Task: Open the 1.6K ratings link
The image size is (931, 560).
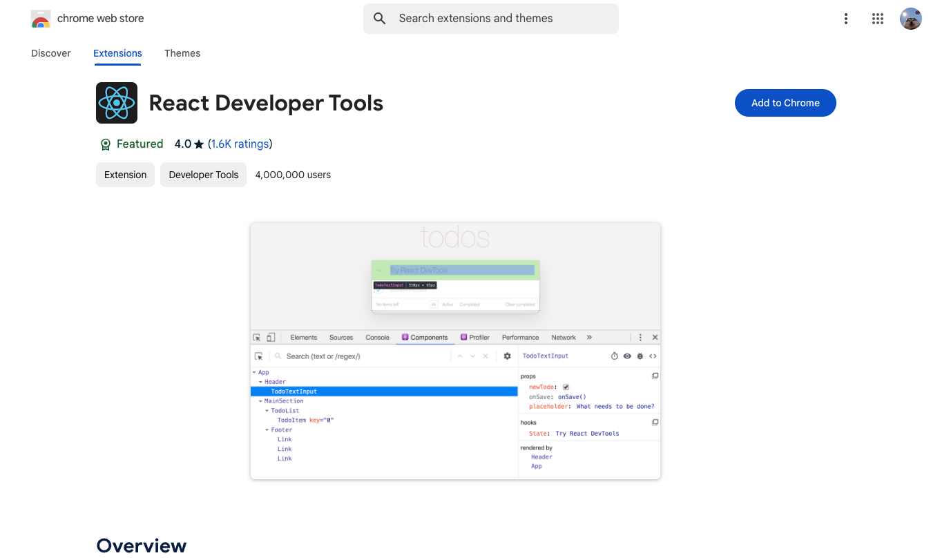Action: [x=240, y=144]
